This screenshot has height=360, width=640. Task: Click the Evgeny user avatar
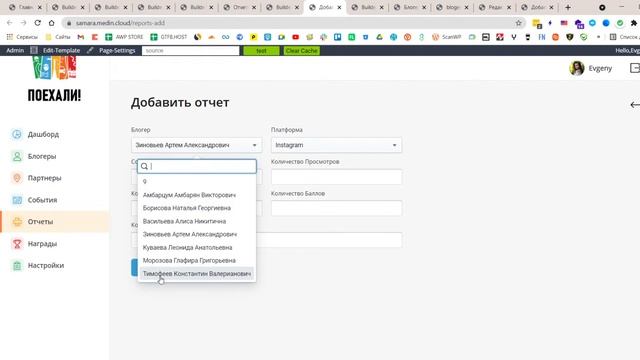pyautogui.click(x=576, y=68)
